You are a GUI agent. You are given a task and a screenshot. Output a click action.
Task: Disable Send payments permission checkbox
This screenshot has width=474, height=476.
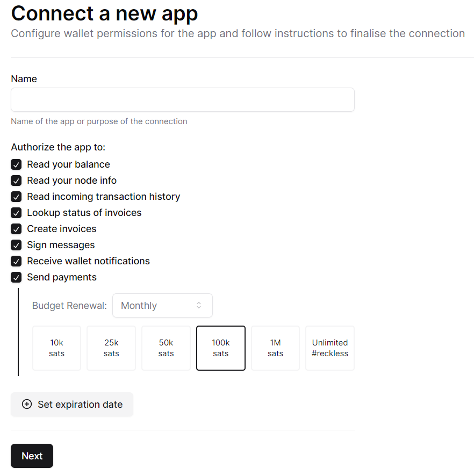coord(16,277)
